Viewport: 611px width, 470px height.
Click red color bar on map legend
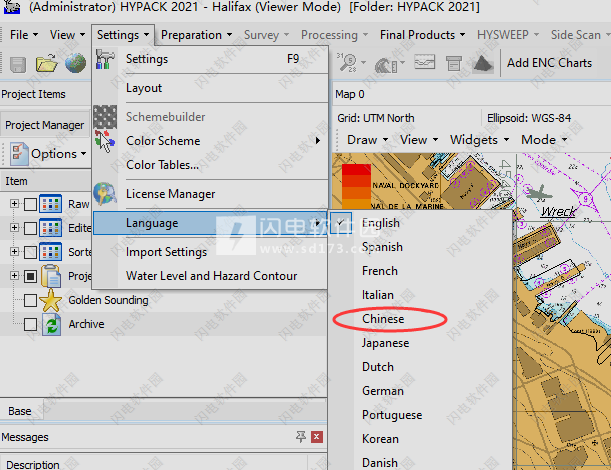pos(356,170)
